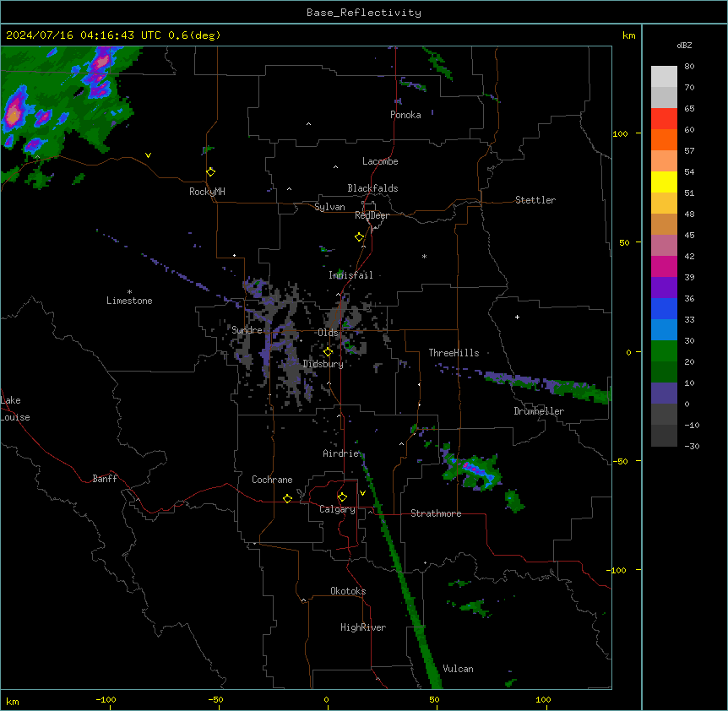
Task: Click the Banff label
Action: 105,479
